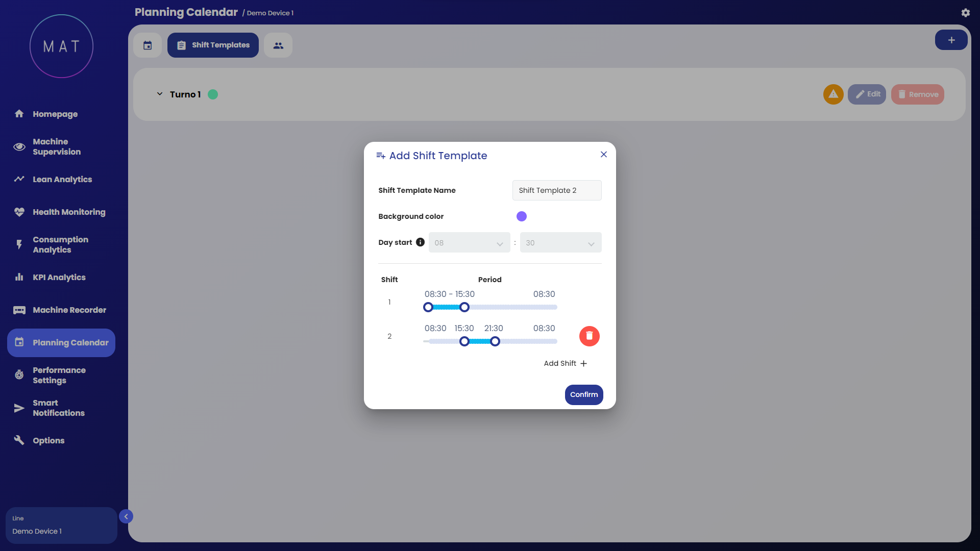Click the Shift Template Name field

556,190
